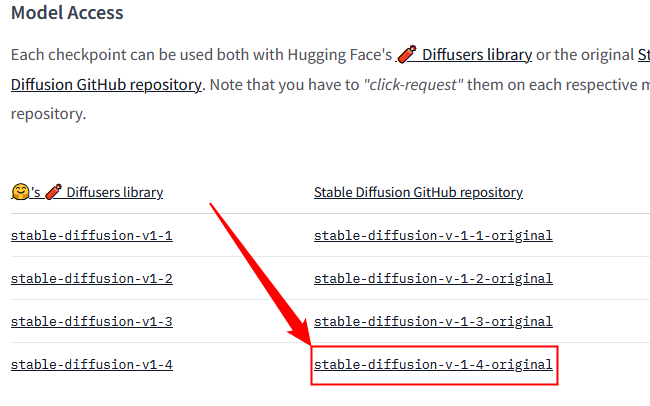Screen dimensions: 650x406
Task: Open paragraph's 'Diffusion GitHub repository' link
Action: pyautogui.click(x=106, y=84)
